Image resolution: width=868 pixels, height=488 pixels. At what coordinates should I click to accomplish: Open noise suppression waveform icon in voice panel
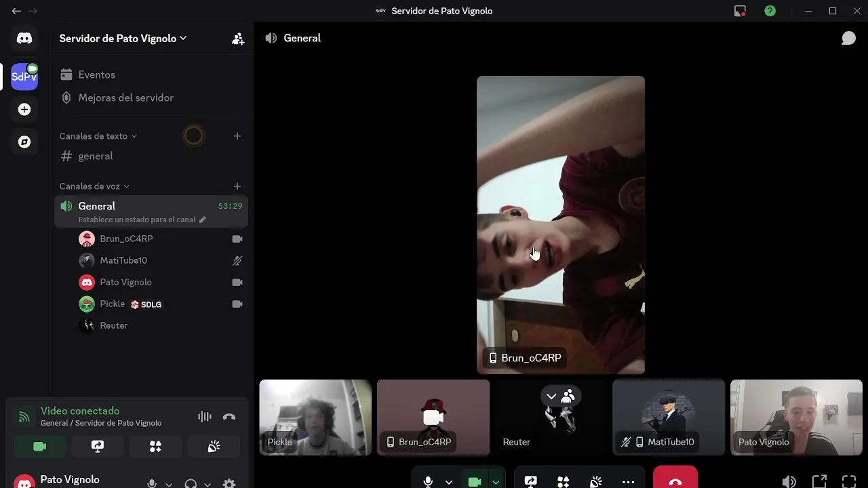(204, 417)
